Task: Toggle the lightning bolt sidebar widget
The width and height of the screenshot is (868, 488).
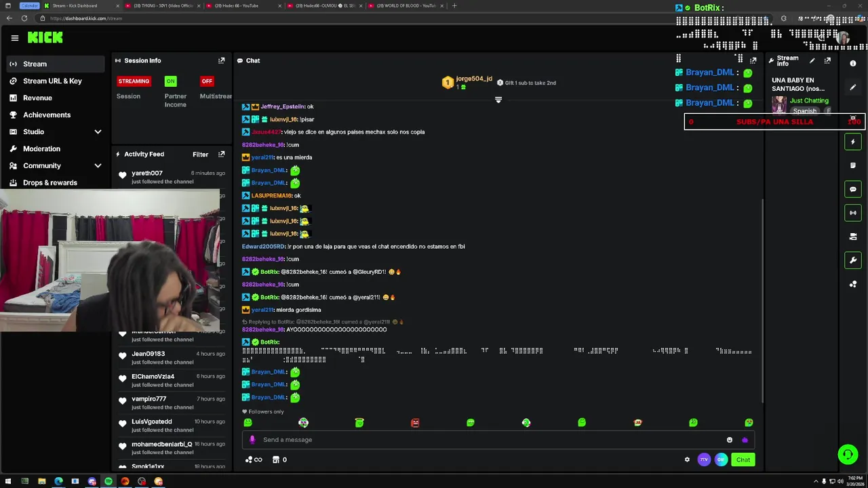Action: pyautogui.click(x=853, y=142)
